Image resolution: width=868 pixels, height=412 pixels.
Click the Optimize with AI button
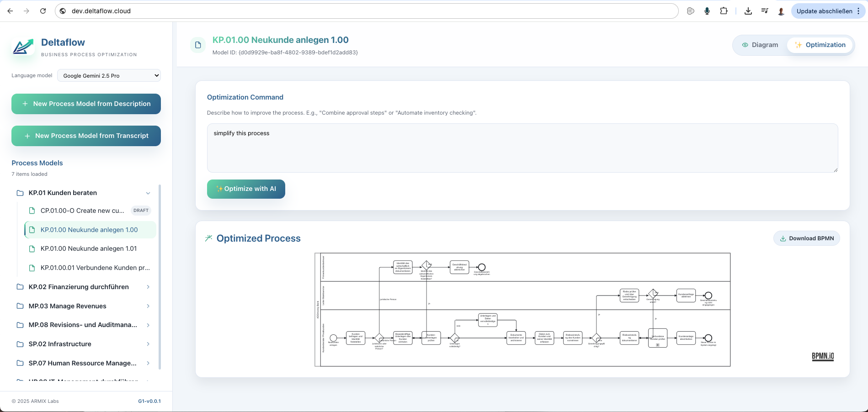tap(245, 189)
